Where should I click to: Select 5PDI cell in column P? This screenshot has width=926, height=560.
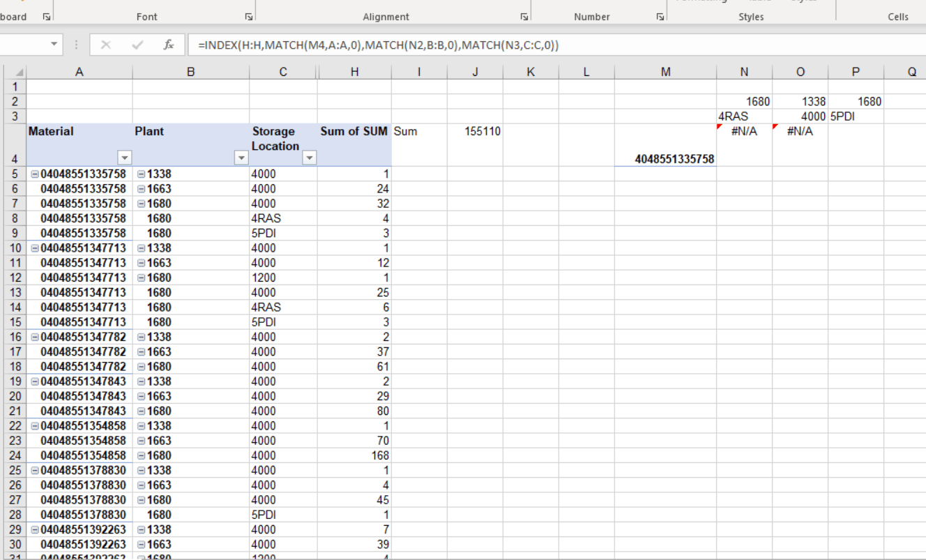pyautogui.click(x=856, y=116)
